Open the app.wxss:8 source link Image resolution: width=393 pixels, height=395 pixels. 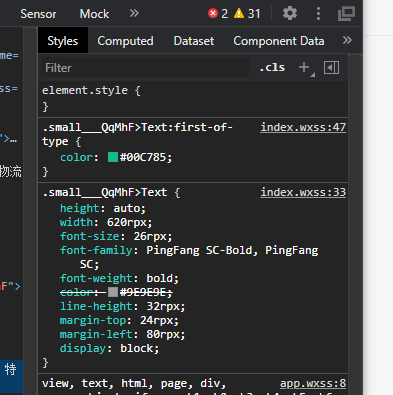click(313, 383)
